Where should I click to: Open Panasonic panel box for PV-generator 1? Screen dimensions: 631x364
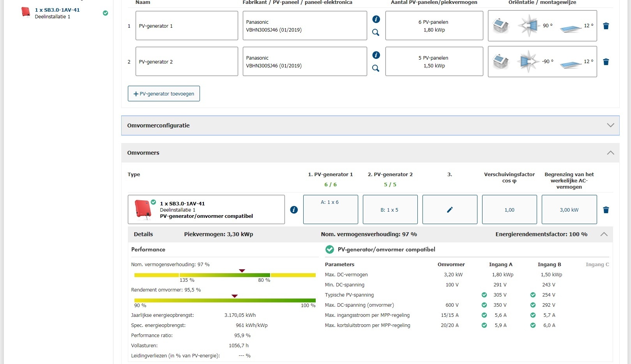click(305, 26)
